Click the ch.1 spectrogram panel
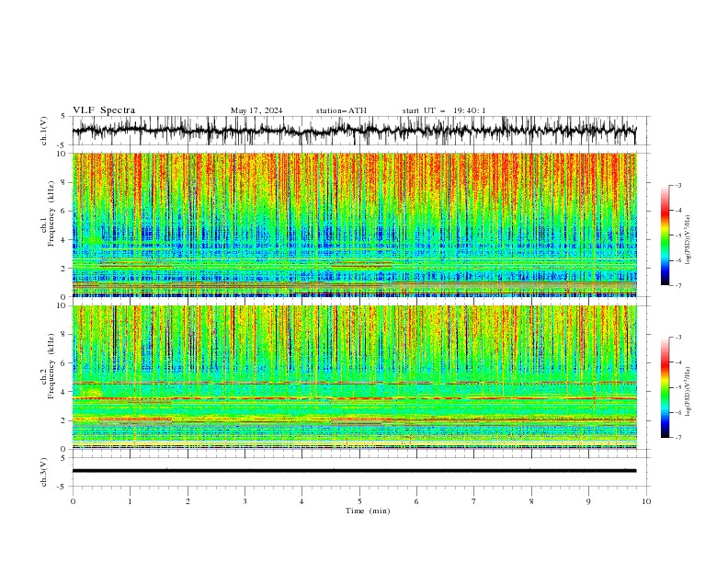Screen dimensions: 728x563 pos(355,224)
